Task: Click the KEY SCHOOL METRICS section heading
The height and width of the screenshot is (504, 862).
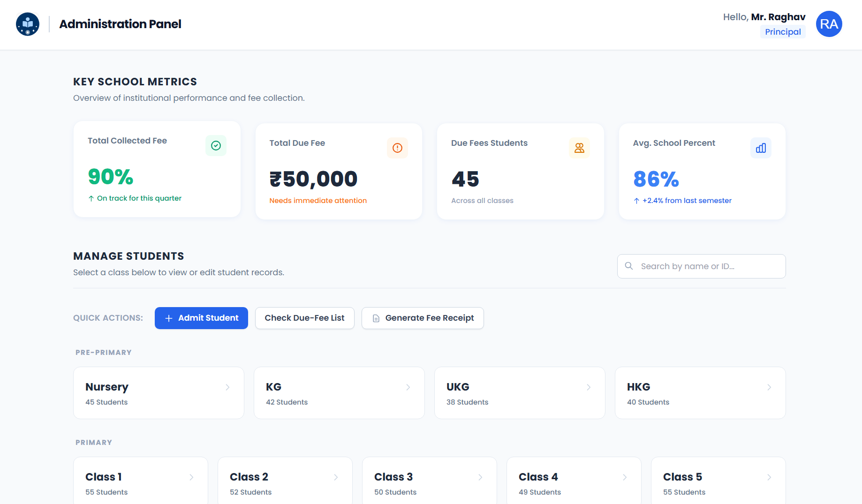Action: pyautogui.click(x=135, y=81)
